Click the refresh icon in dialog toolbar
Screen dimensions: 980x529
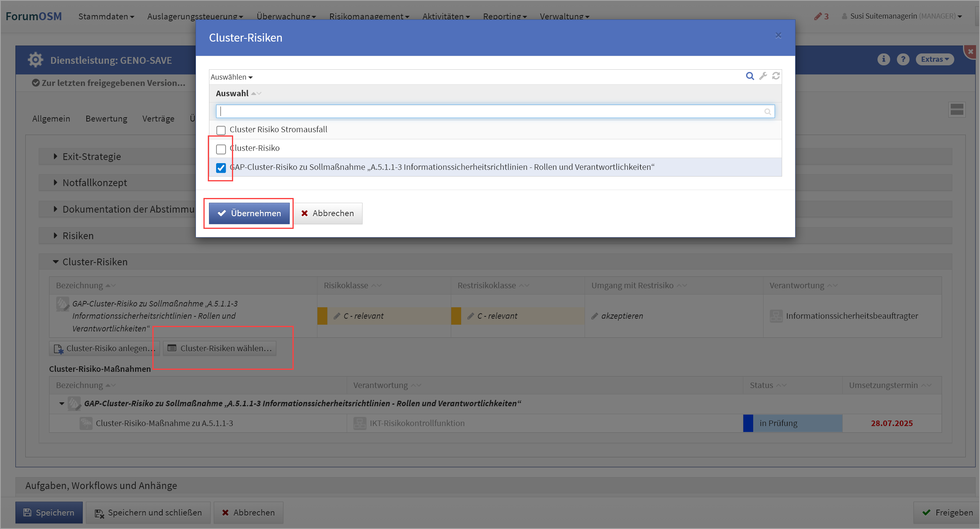tap(776, 76)
